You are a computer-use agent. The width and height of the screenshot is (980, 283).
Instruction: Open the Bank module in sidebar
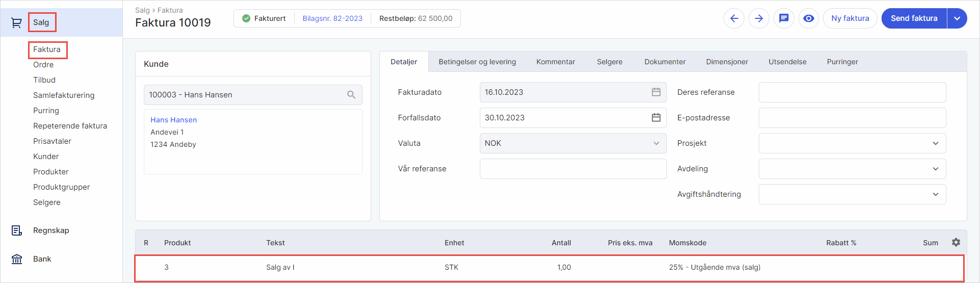point(42,259)
